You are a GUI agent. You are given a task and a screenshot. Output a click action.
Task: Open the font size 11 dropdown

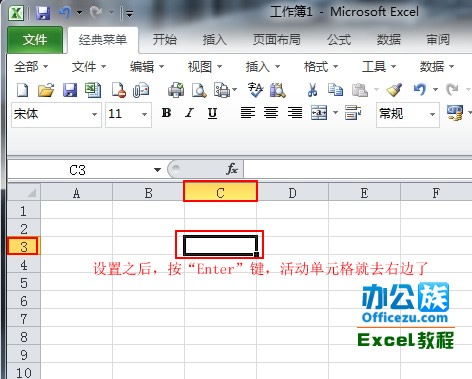tap(144, 114)
